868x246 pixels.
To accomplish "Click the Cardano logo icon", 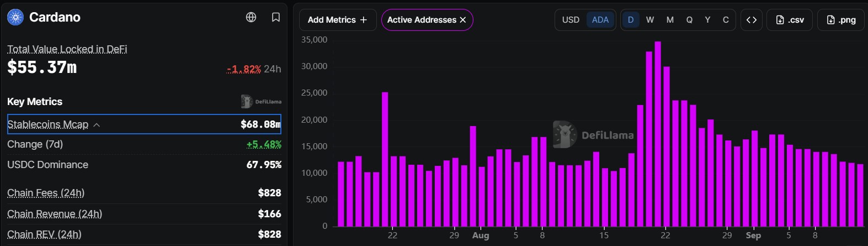I will [15, 17].
